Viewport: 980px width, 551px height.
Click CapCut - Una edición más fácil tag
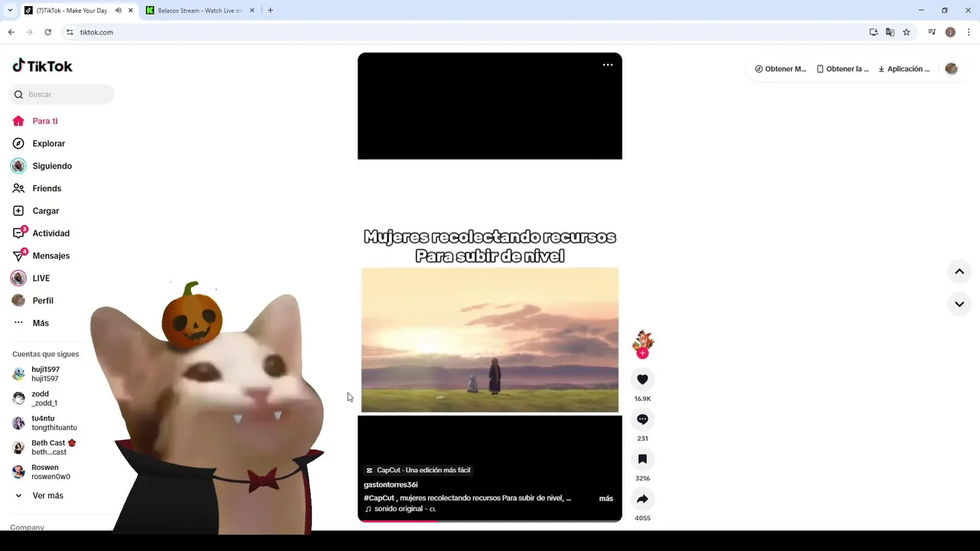point(418,470)
